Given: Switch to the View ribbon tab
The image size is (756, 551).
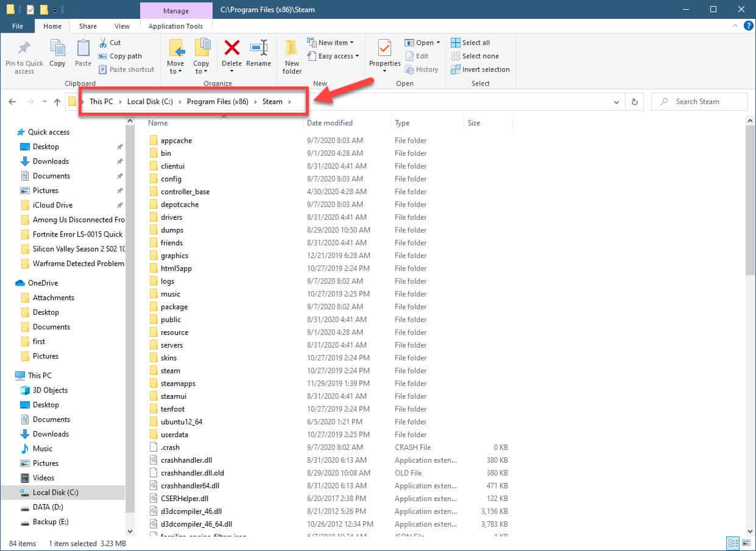Looking at the screenshot, I should (x=122, y=26).
